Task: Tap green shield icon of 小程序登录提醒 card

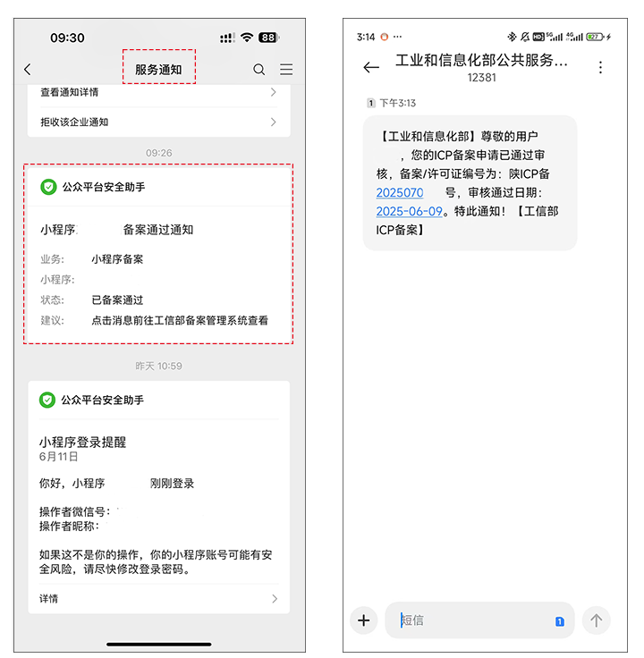Action: coord(47,400)
